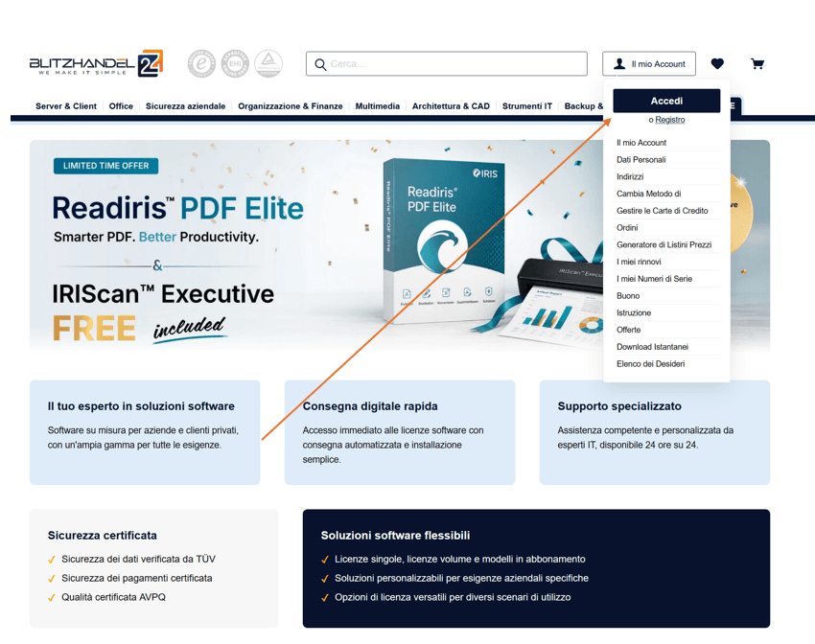Open the wishlist heart icon
Viewport: 815px width, 644px height.
click(717, 63)
